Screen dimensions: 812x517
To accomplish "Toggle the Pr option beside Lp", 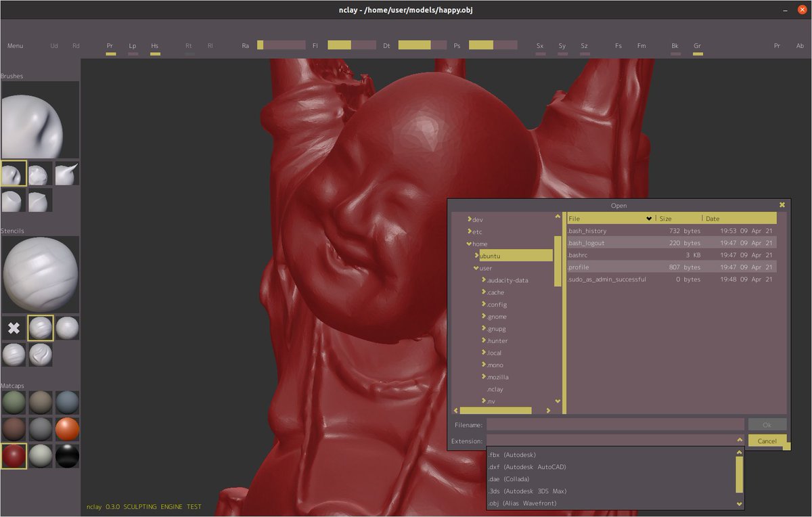I will click(110, 48).
